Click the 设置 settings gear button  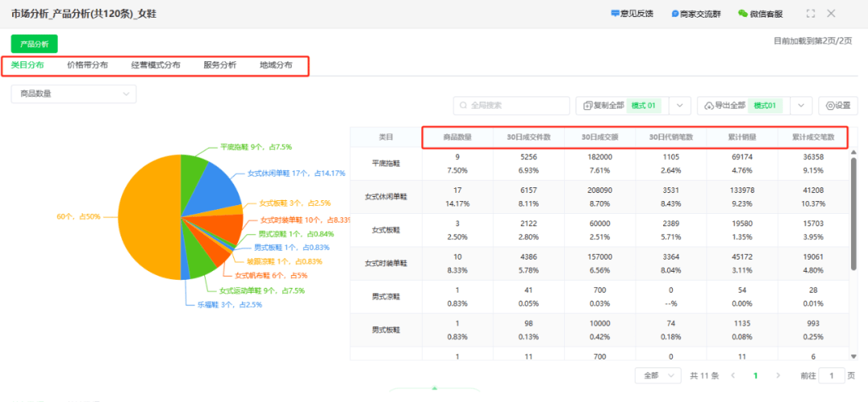tap(837, 106)
